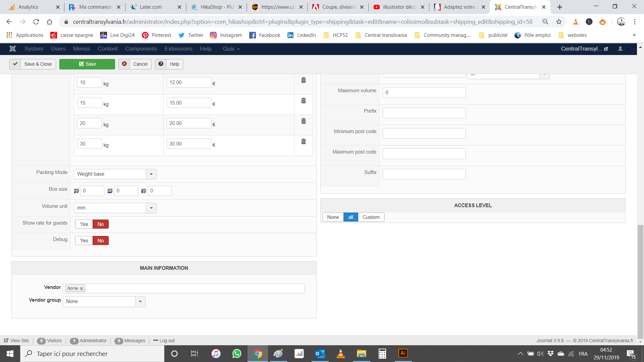Viewport: 644px width, 362px height.
Task: Delete the 10 kg rate row
Action: (303, 80)
